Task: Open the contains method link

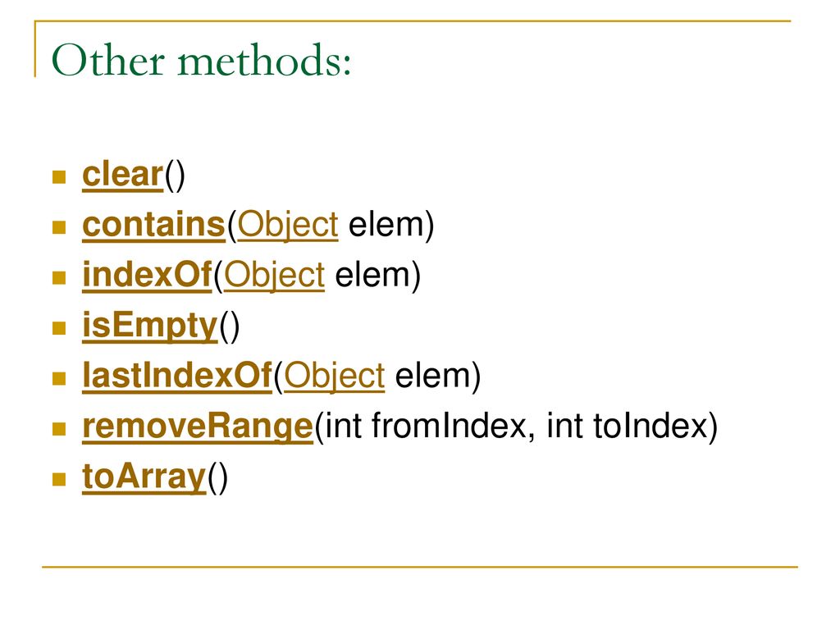Action: [153, 225]
